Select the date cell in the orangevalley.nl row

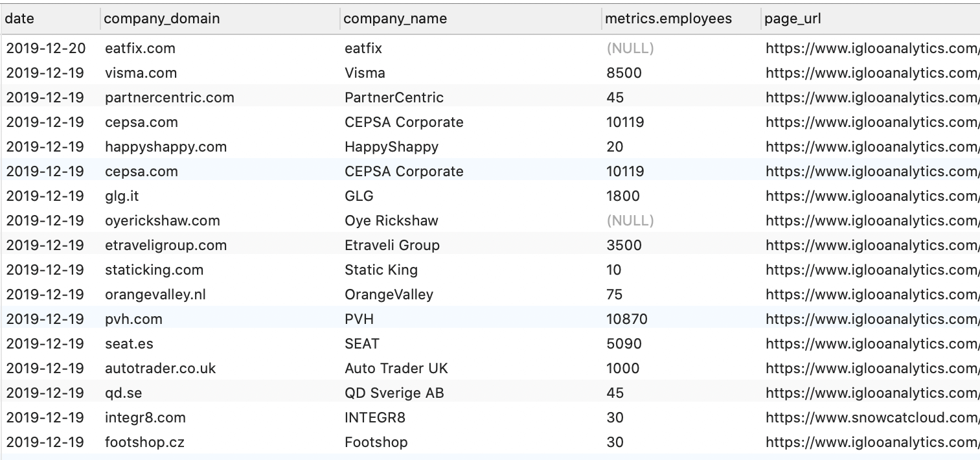(x=45, y=295)
